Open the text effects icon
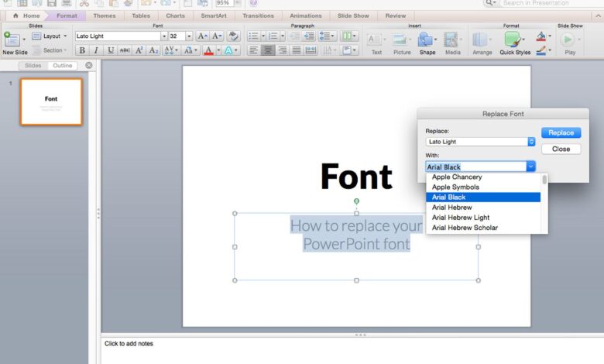 [230, 50]
